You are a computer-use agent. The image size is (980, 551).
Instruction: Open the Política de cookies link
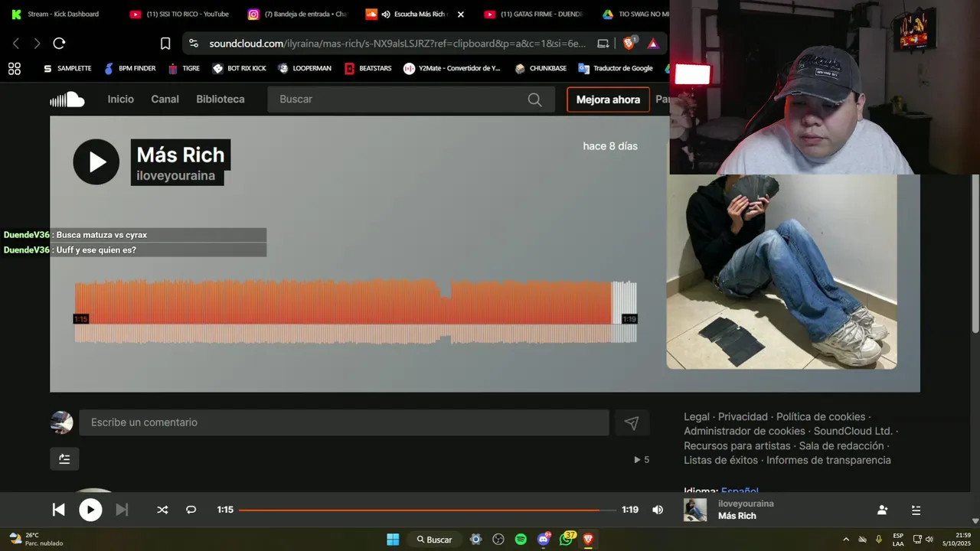tap(821, 417)
